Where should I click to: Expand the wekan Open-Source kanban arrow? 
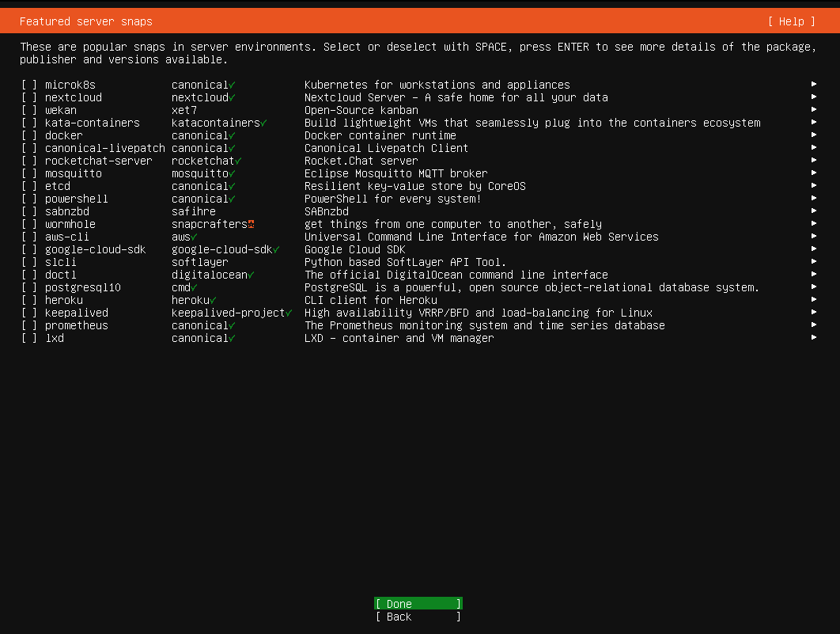814,109
